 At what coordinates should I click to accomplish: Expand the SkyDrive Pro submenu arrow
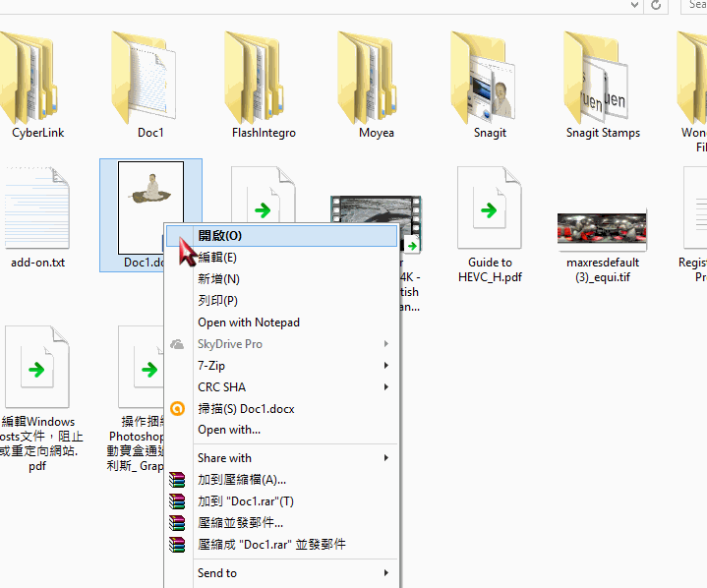pos(386,344)
